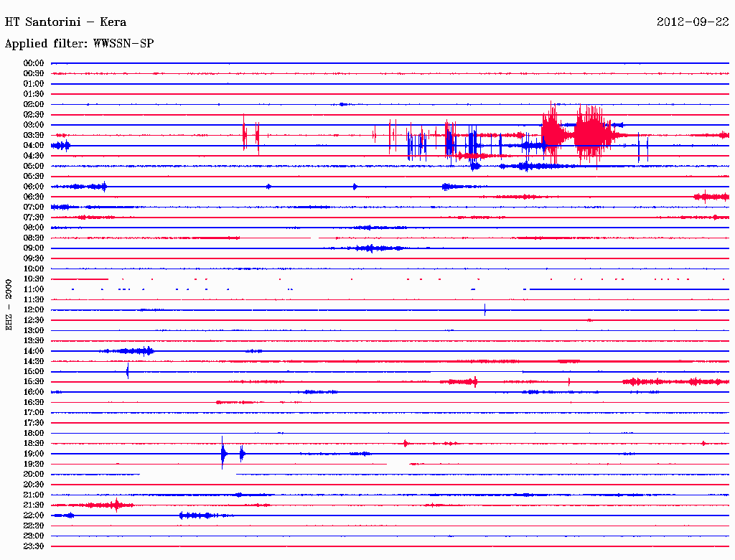The image size is (735, 560).
Task: Click the "08:30" time label
Action: (34, 238)
